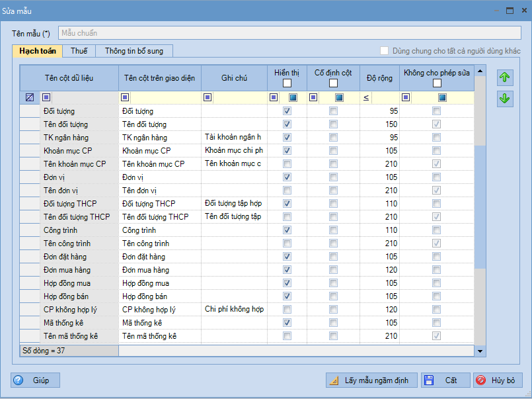This screenshot has width=532, height=399.
Task: Sort by the Tên cột dữ liệu header
Action: (x=69, y=78)
